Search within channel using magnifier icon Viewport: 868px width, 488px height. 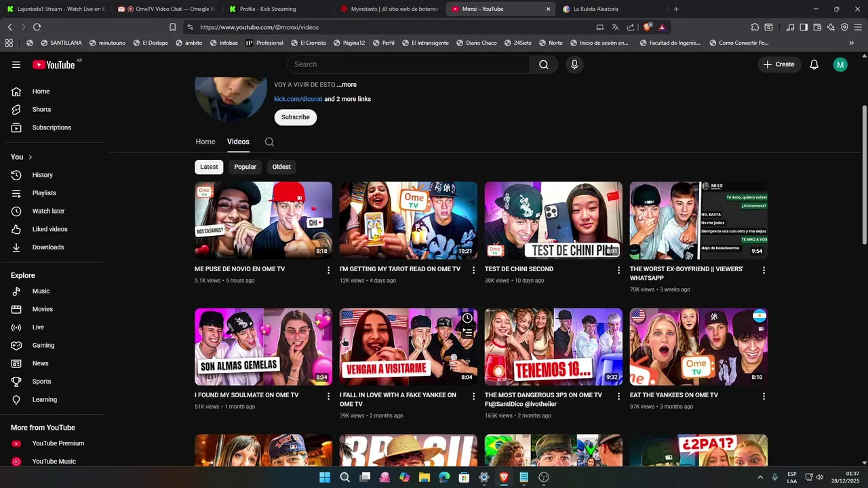[x=269, y=142]
